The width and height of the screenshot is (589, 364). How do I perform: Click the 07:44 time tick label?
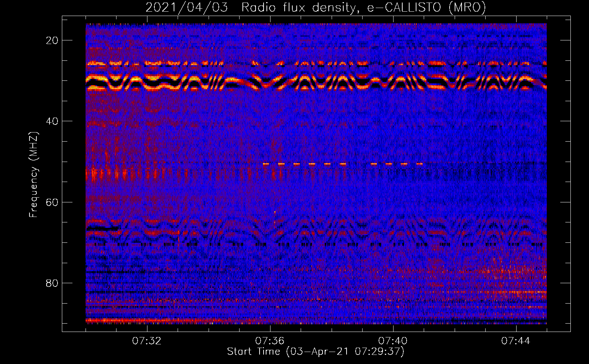(x=516, y=341)
